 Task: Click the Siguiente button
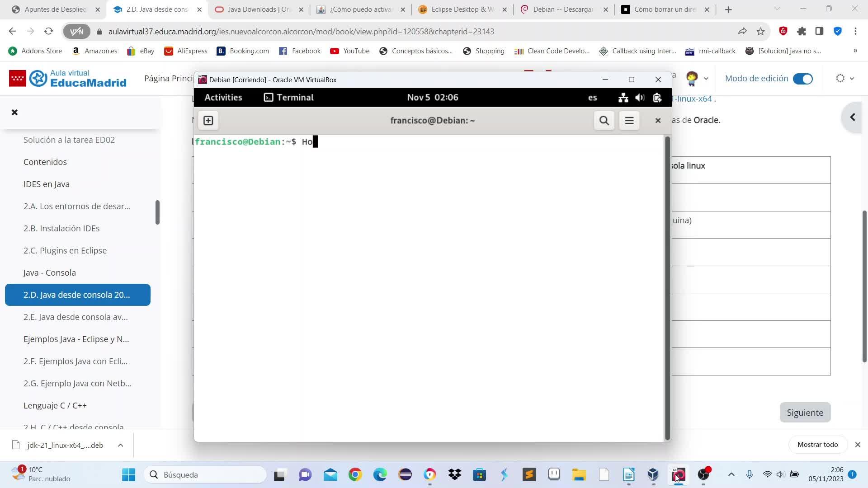pyautogui.click(x=805, y=413)
